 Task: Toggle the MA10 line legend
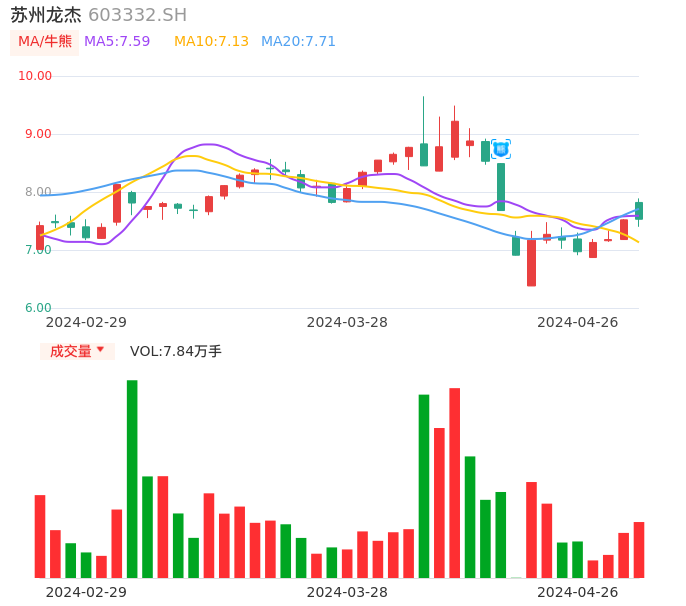click(211, 42)
